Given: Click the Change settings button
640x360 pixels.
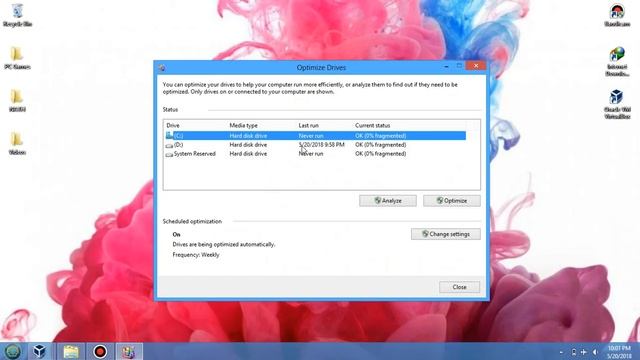Looking at the screenshot, I should click(445, 234).
